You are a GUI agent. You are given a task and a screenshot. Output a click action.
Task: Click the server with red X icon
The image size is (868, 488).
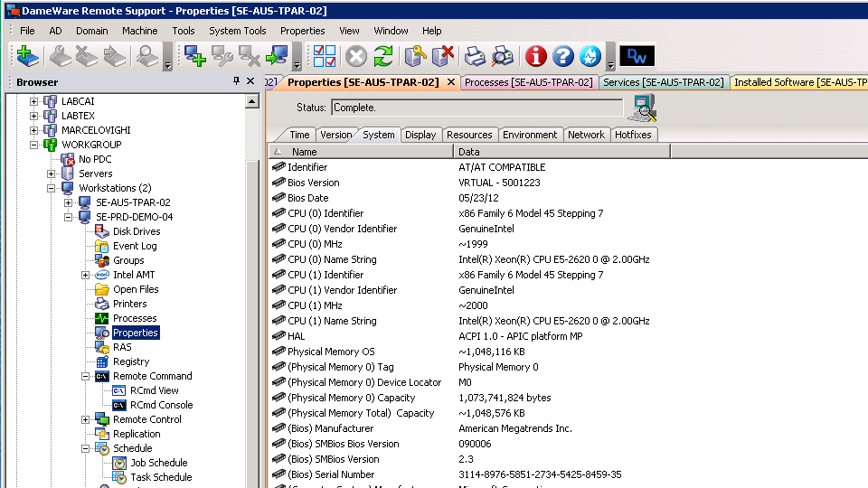click(442, 56)
